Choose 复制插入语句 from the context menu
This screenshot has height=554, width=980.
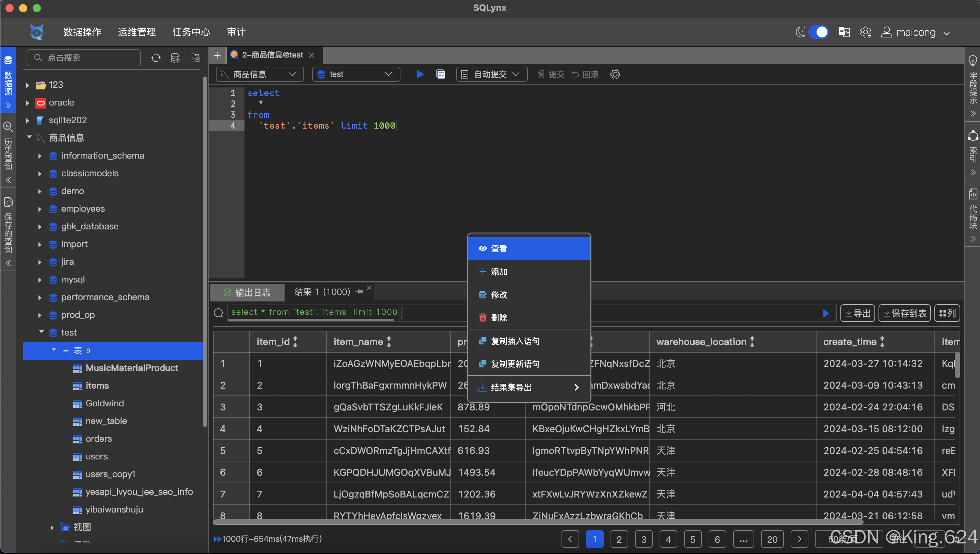tap(515, 341)
